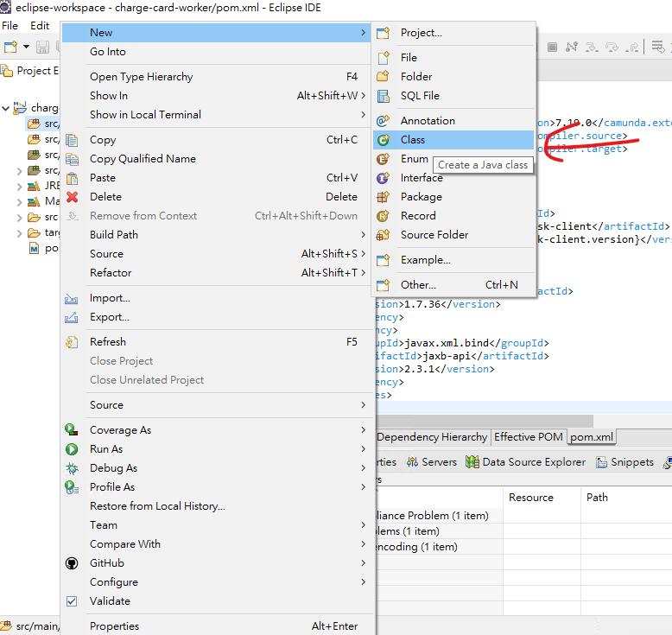Click the toolbar New wizard icon
The width and height of the screenshot is (672, 635).
pos(10,47)
